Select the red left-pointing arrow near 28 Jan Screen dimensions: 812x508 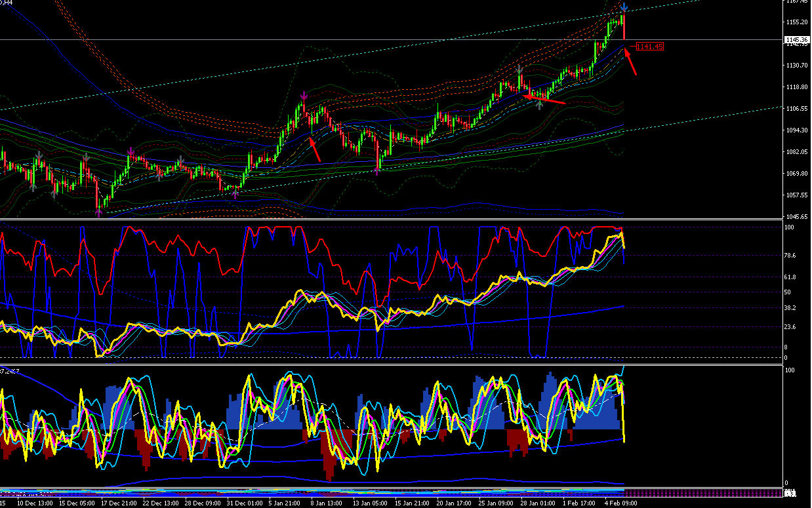pyautogui.click(x=544, y=98)
